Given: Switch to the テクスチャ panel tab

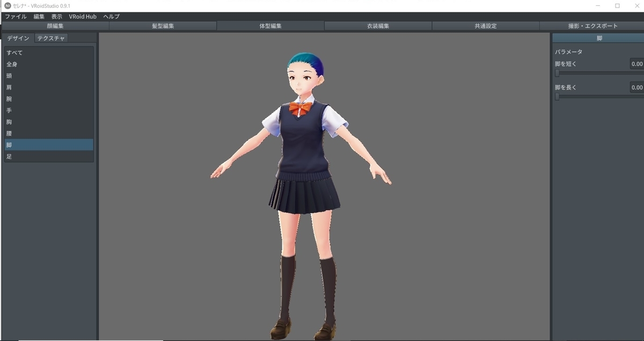Looking at the screenshot, I should click(51, 38).
